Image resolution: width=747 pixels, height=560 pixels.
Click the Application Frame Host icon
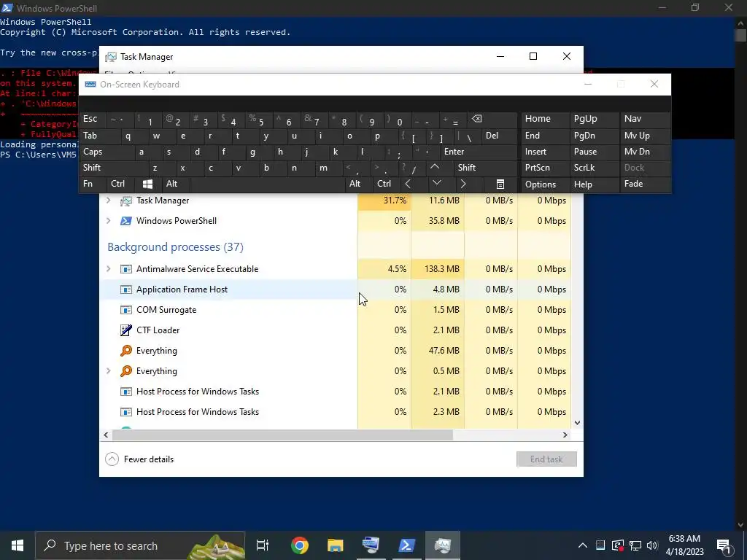(125, 289)
